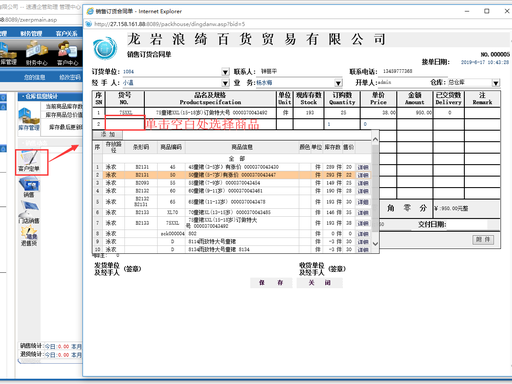The width and height of the screenshot is (512, 384).
Task: Select product row 7 with code 75XXL
Action: (x=232, y=223)
